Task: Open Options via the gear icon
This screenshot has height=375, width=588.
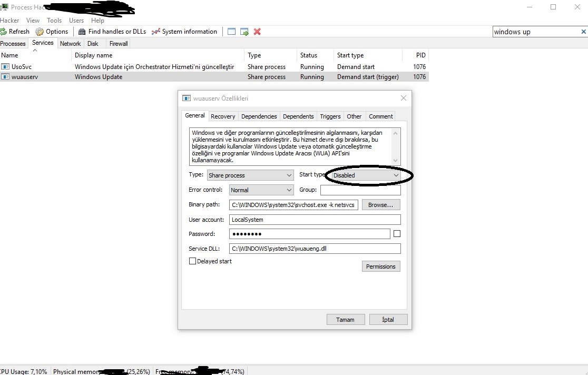Action: point(40,32)
